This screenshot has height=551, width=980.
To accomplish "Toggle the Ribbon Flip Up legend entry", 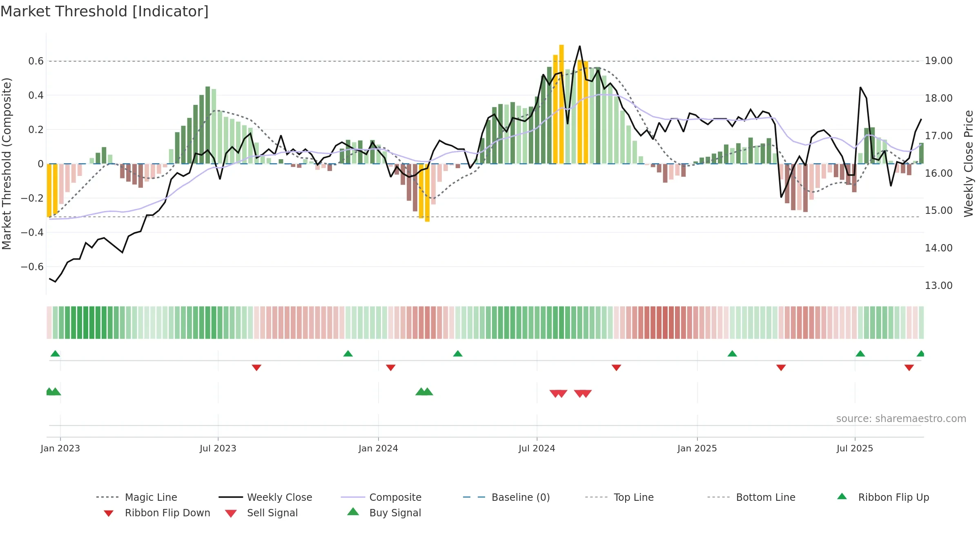I will [883, 497].
